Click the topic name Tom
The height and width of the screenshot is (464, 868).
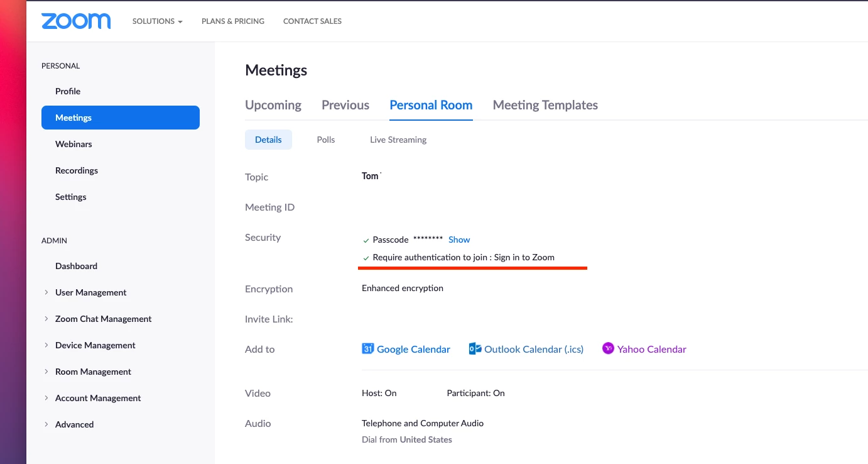pyautogui.click(x=371, y=176)
